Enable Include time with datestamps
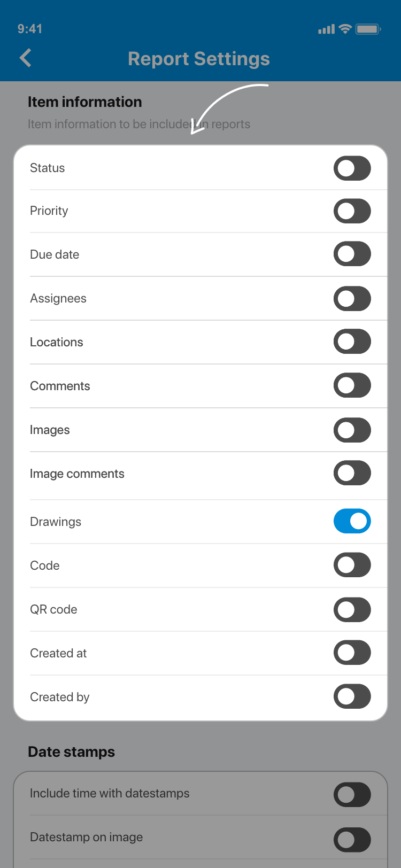401x868 pixels. pyautogui.click(x=352, y=795)
